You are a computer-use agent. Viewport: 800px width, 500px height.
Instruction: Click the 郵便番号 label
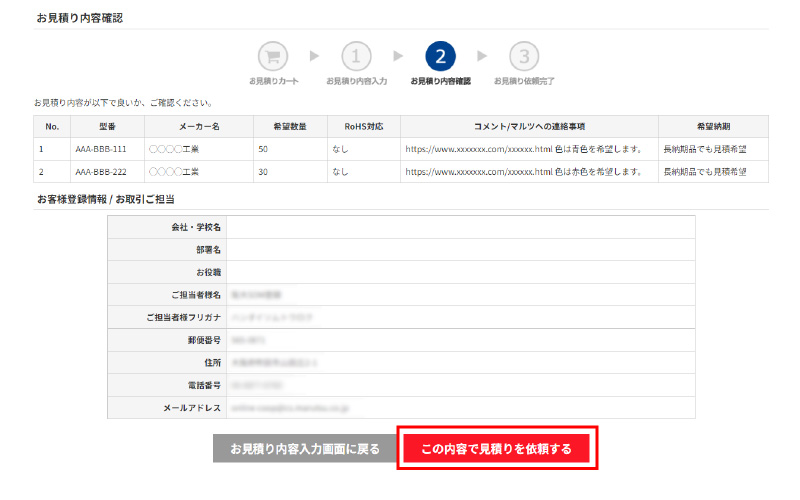(x=205, y=340)
